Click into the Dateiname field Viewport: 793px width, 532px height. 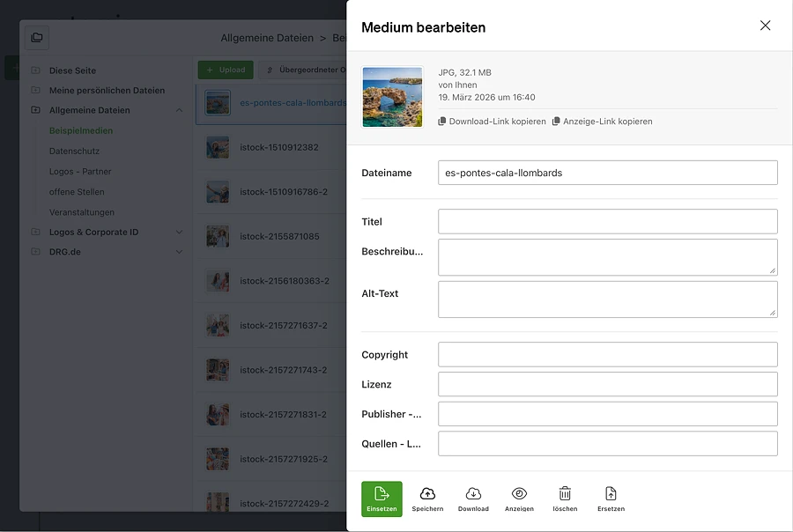pyautogui.click(x=607, y=173)
